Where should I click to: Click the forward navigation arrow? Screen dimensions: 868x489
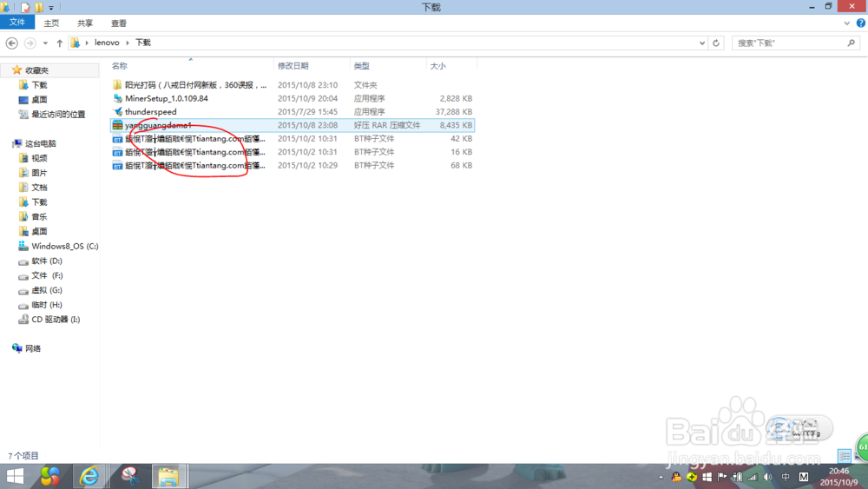coord(30,43)
